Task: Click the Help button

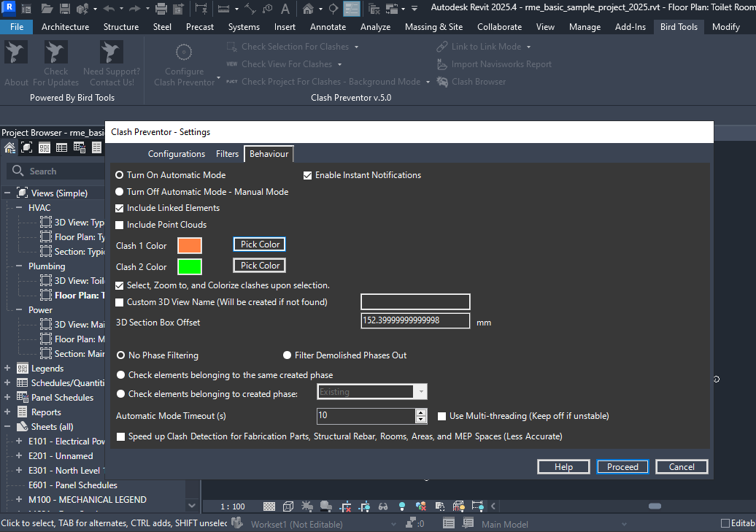Action: coord(563,466)
